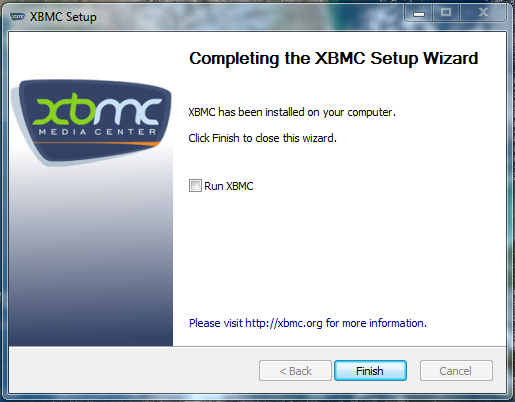
Task: Click the blue gradient panel below the logo
Action: [x=91, y=257]
